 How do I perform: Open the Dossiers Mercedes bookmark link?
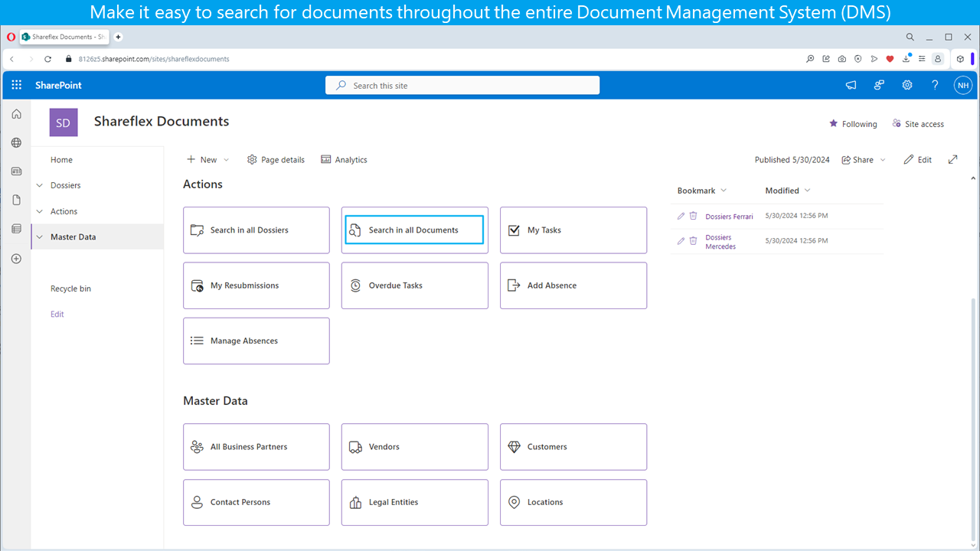[x=720, y=242]
